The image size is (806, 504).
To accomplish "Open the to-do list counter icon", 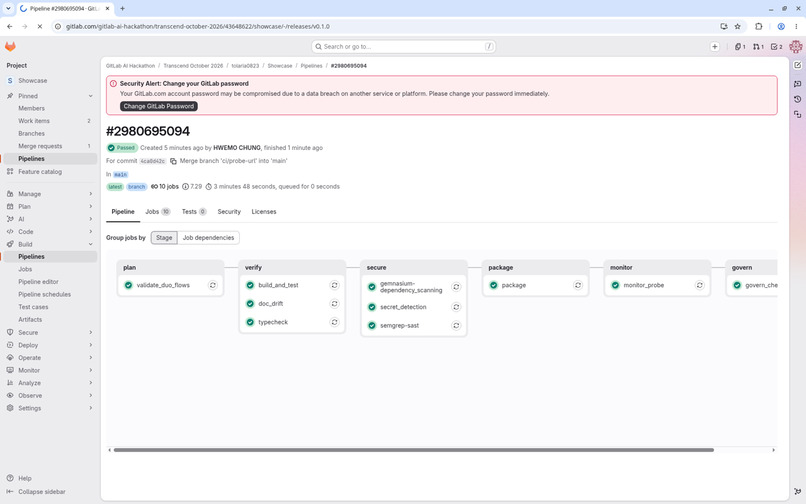I will [777, 46].
